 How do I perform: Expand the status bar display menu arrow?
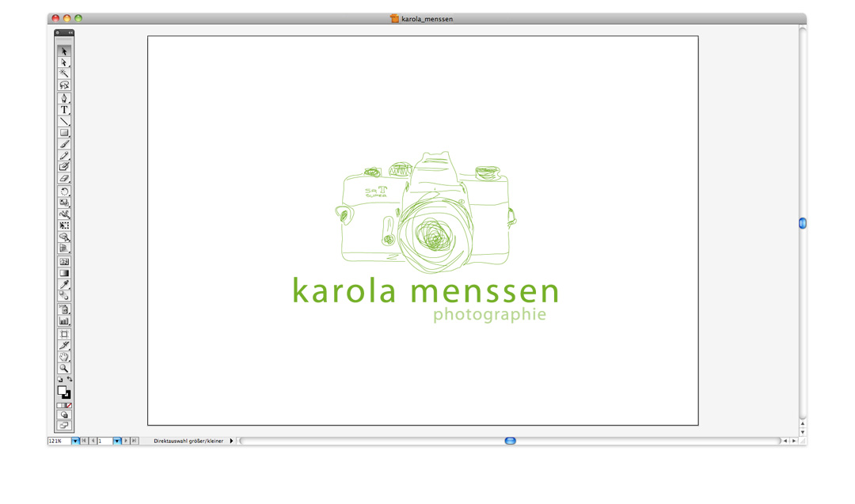tap(231, 441)
